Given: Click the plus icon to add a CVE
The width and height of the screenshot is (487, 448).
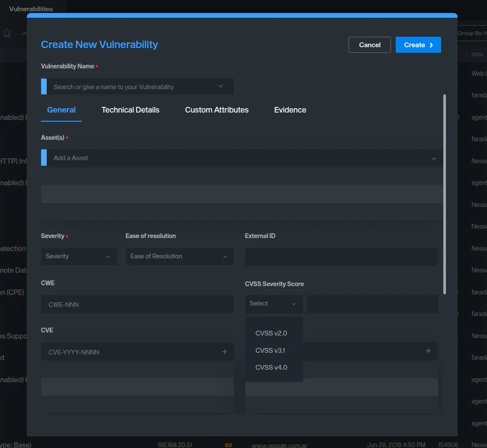Looking at the screenshot, I should (224, 351).
